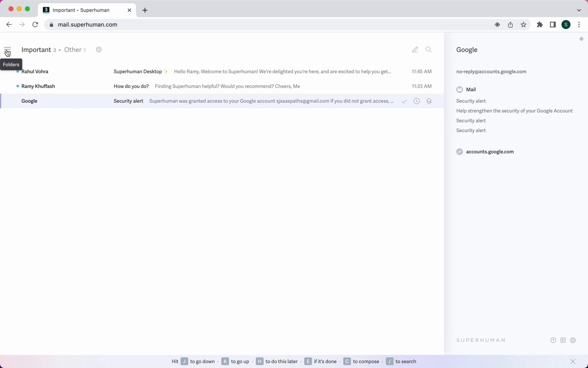Open the Chrome extensions puzzle dropdown
The width and height of the screenshot is (588, 368).
coord(540,24)
